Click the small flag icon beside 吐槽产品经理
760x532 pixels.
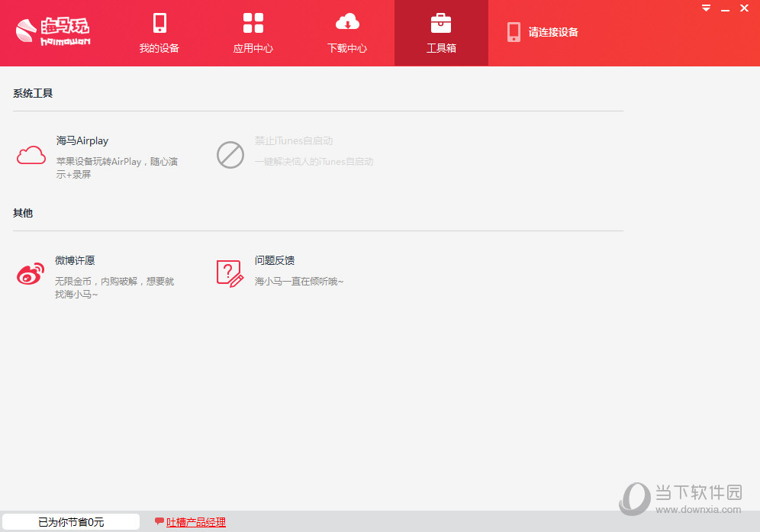[159, 522]
